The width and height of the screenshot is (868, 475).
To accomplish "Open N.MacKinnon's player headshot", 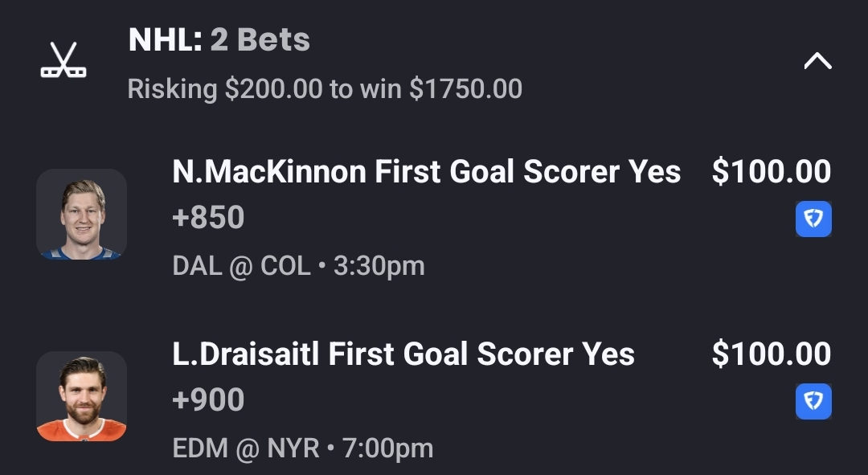I will (x=81, y=215).
